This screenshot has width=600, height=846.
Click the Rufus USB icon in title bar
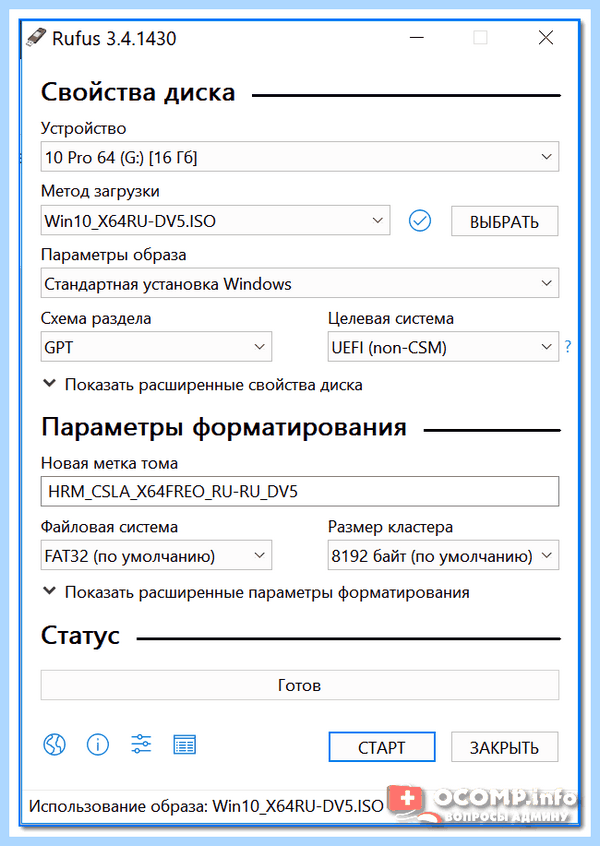point(36,38)
